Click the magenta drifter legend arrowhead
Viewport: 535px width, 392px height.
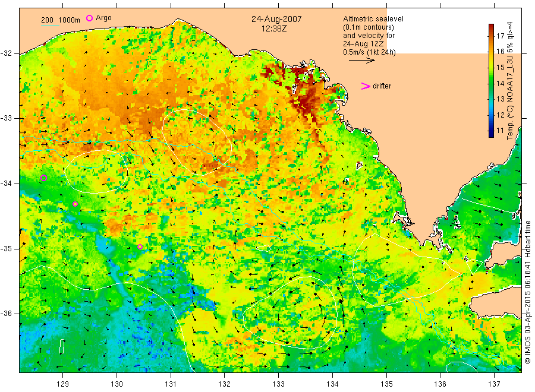(x=366, y=86)
